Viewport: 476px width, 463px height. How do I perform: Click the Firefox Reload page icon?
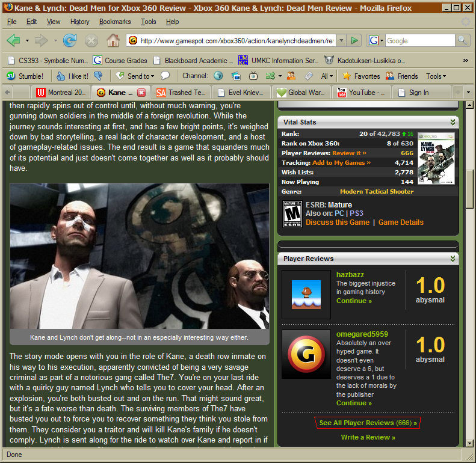click(70, 41)
